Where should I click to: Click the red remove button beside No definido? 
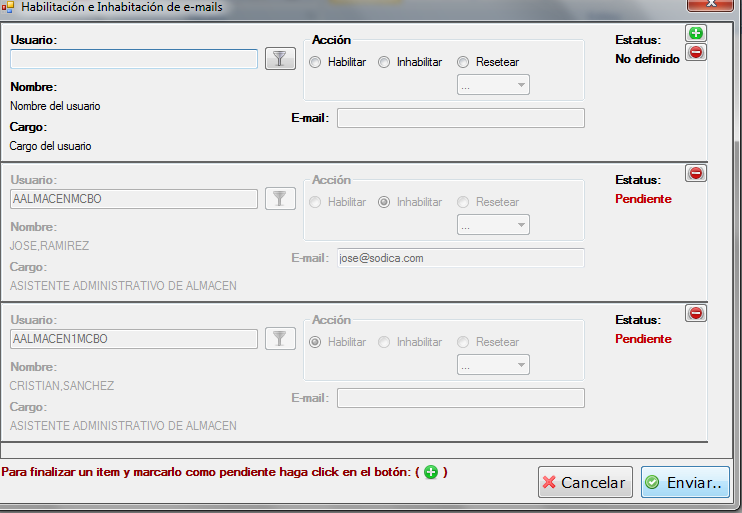pos(696,52)
